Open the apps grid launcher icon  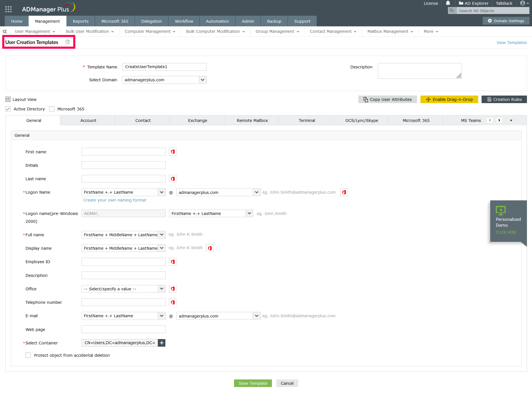8,9
